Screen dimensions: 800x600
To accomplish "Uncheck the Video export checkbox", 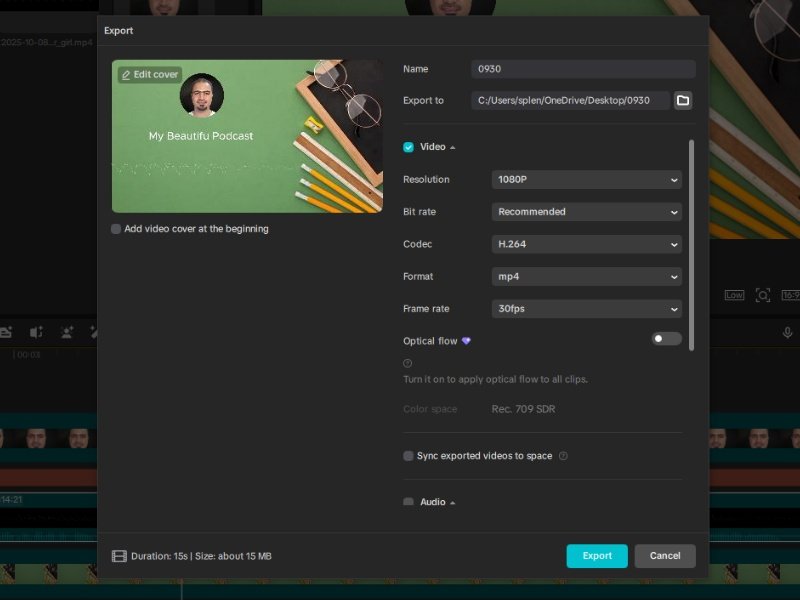I will [x=408, y=147].
